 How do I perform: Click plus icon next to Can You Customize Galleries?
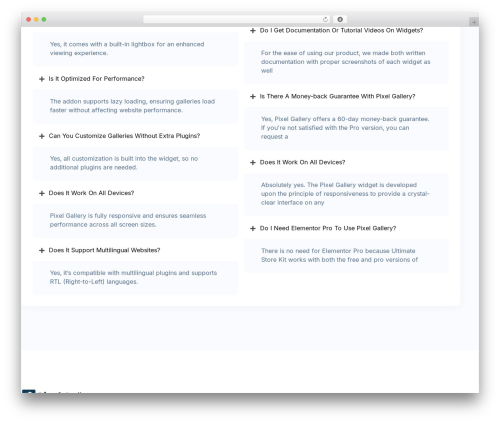[42, 136]
